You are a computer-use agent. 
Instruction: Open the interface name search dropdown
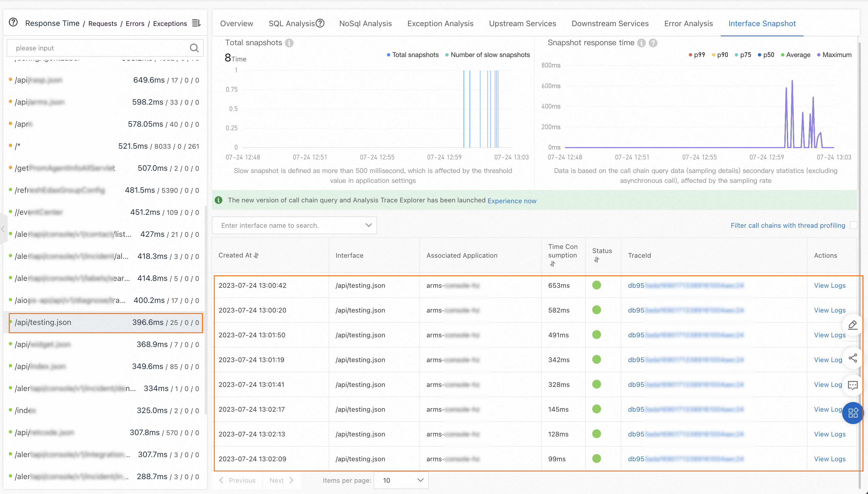(x=294, y=225)
